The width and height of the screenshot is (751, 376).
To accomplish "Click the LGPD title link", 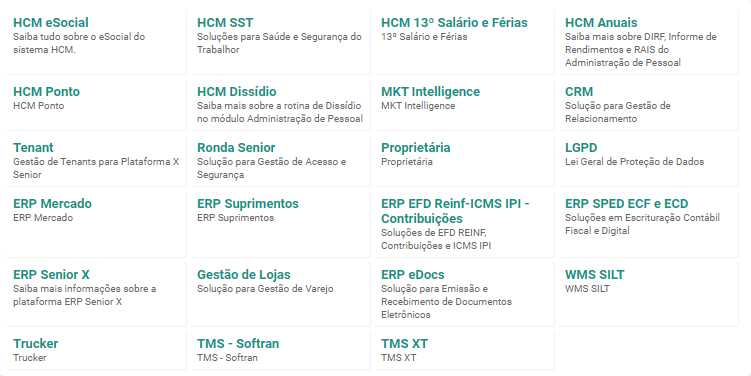I will 581,148.
